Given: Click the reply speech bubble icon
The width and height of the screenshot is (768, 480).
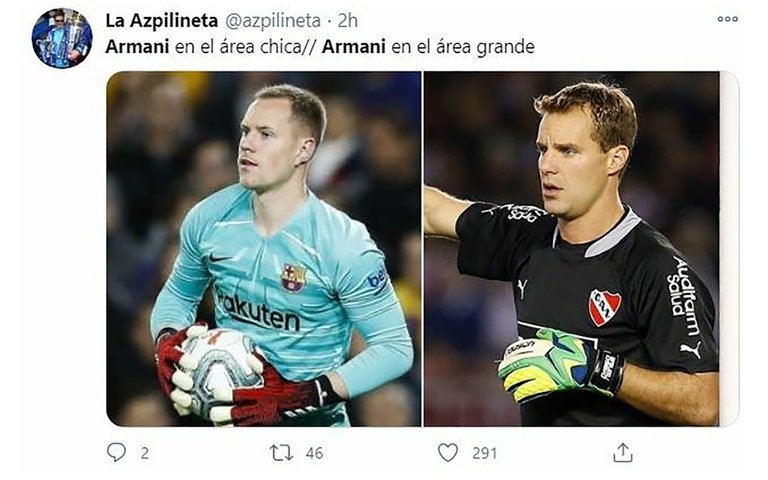Looking at the screenshot, I should [x=116, y=452].
